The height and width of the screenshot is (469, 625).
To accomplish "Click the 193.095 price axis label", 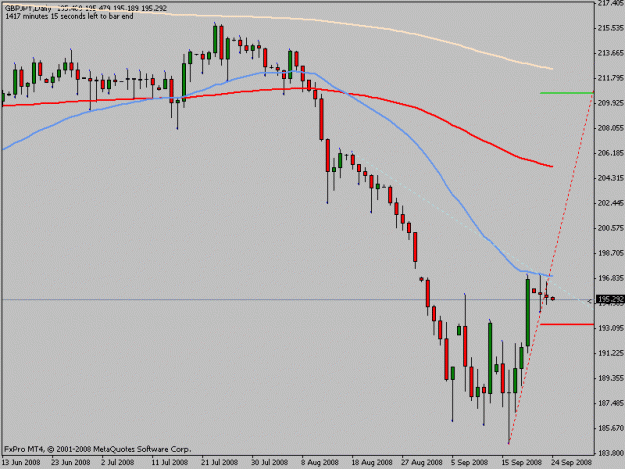I will coord(610,328).
